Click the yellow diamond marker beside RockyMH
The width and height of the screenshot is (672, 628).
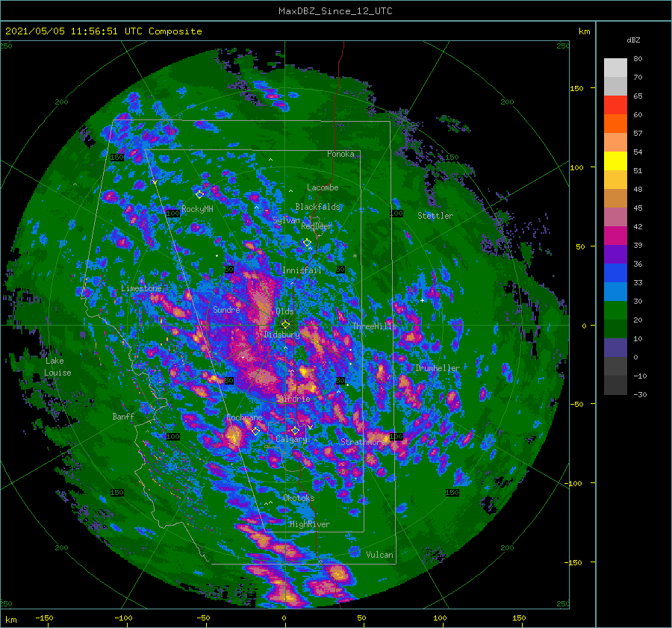coord(199,195)
